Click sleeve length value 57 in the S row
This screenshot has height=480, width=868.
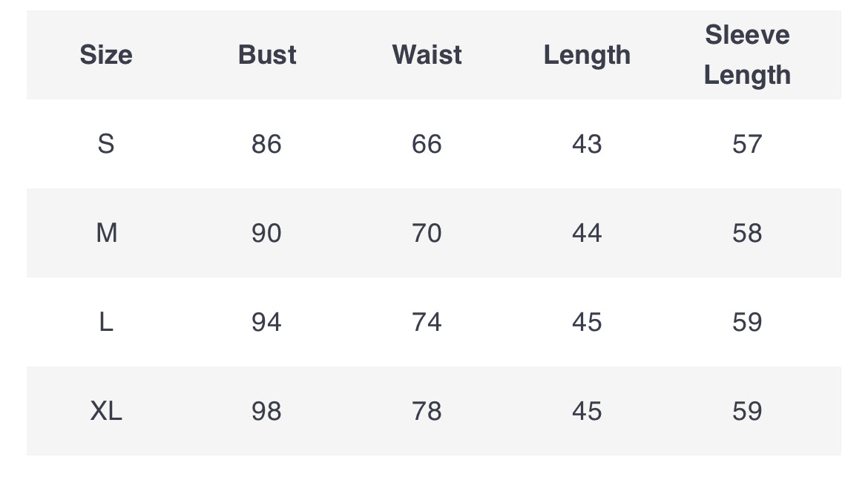click(x=747, y=144)
